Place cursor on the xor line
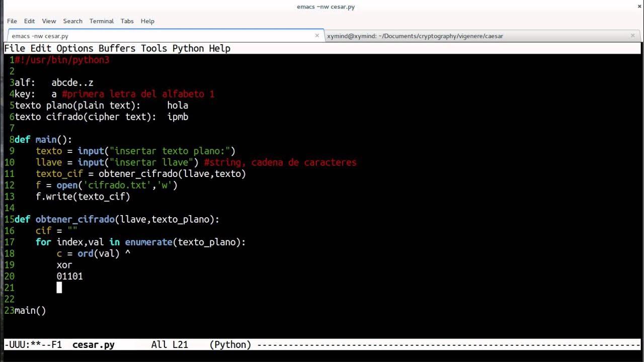 tap(64, 265)
